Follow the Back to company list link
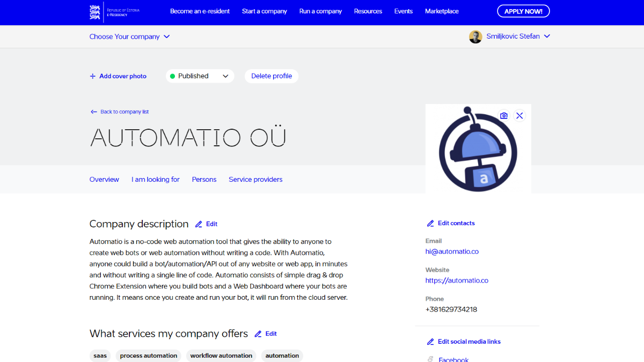This screenshot has width=644, height=362. click(120, 112)
